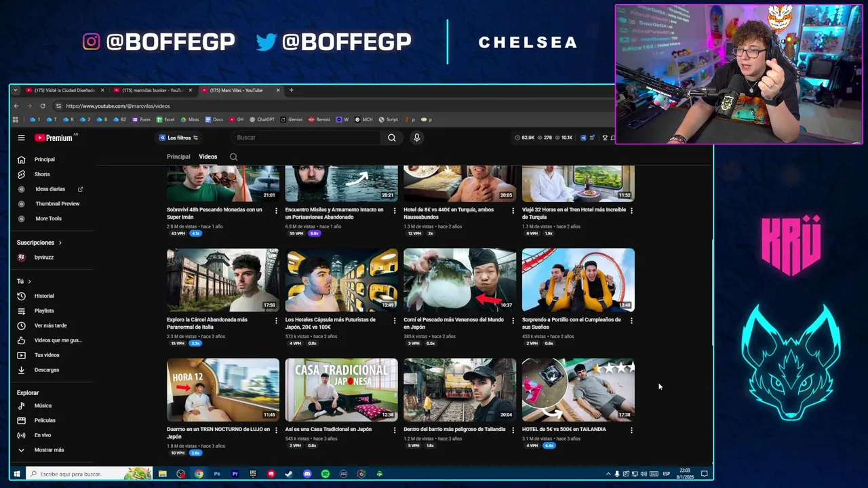Click the Windows taskbar search box
The width and height of the screenshot is (868, 488).
click(89, 474)
